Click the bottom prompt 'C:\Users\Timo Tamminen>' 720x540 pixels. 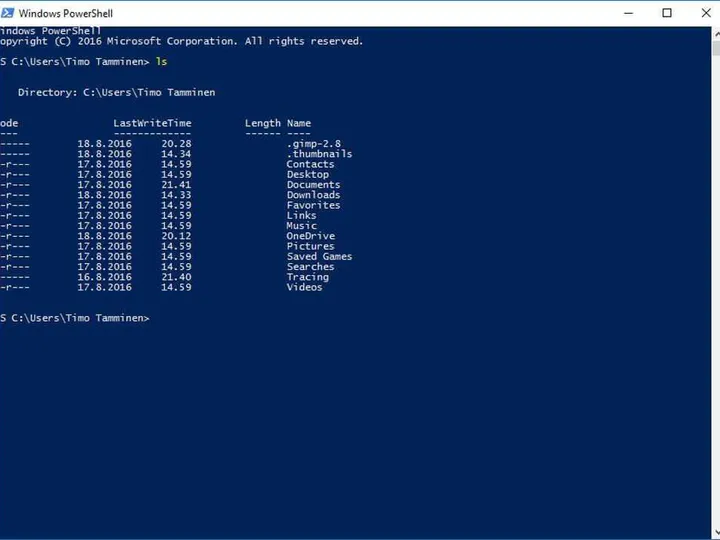click(x=80, y=318)
